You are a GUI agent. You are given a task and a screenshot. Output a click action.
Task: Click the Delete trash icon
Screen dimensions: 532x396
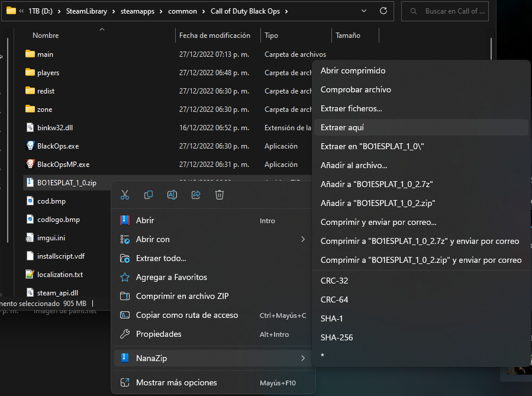220,195
